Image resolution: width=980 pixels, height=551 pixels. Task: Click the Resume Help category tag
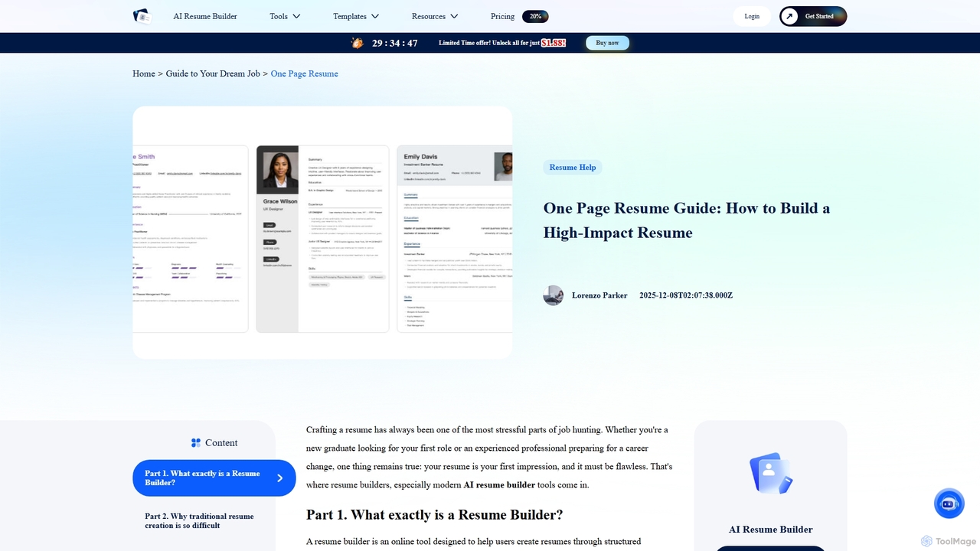coord(573,168)
